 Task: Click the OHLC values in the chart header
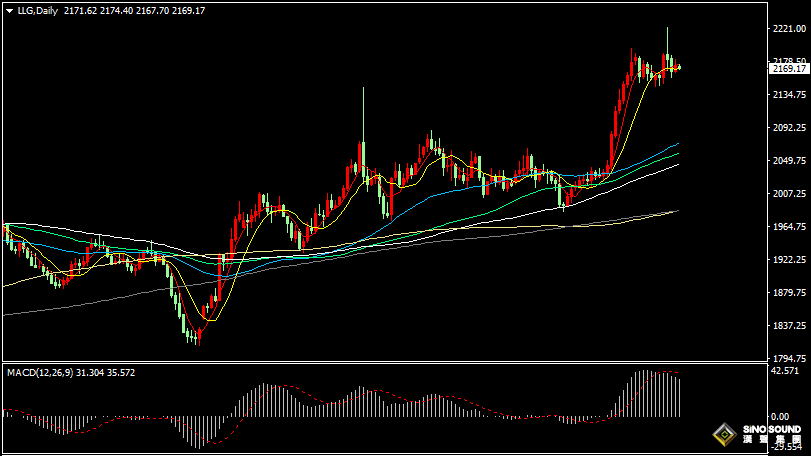[133, 11]
